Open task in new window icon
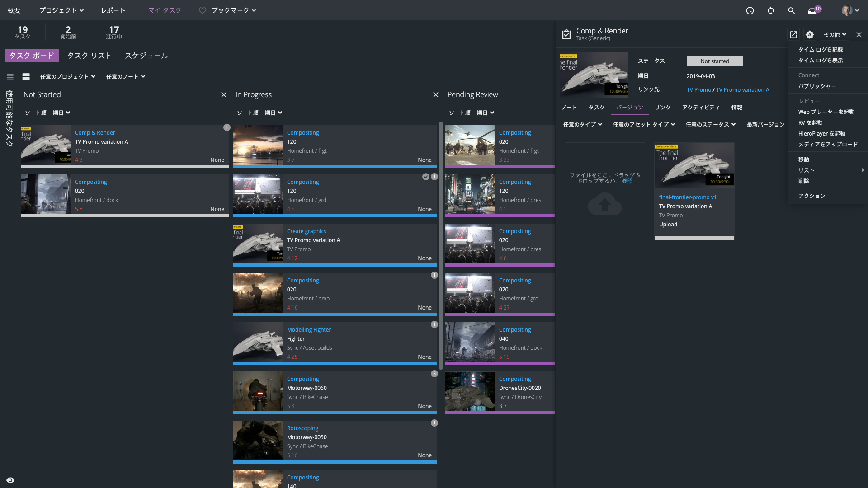 tap(793, 34)
